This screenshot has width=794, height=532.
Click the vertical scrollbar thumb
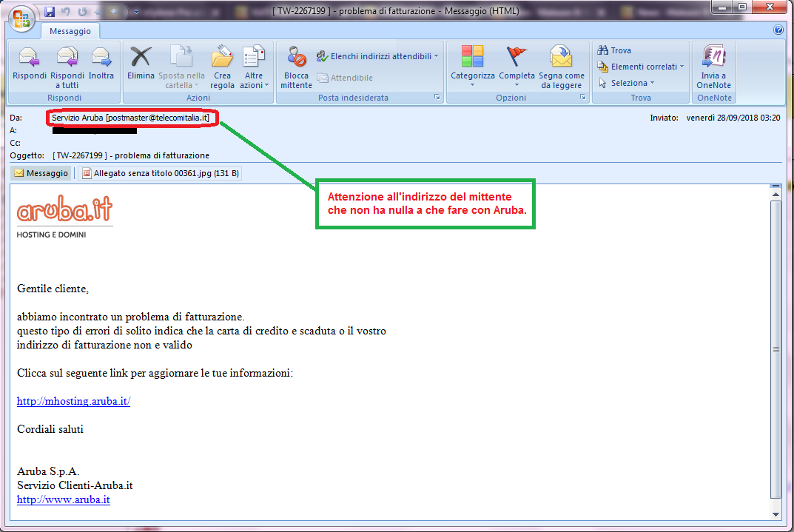776,349
